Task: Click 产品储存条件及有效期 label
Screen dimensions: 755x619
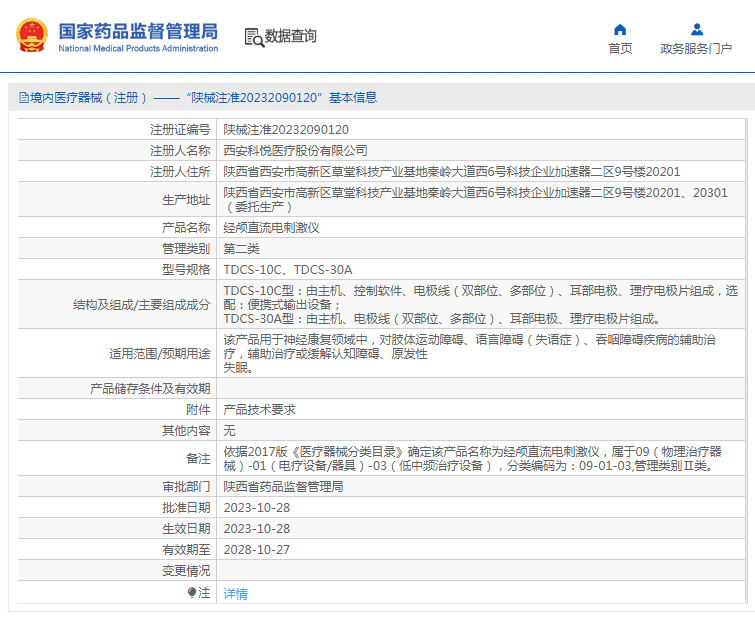Action: click(150, 388)
